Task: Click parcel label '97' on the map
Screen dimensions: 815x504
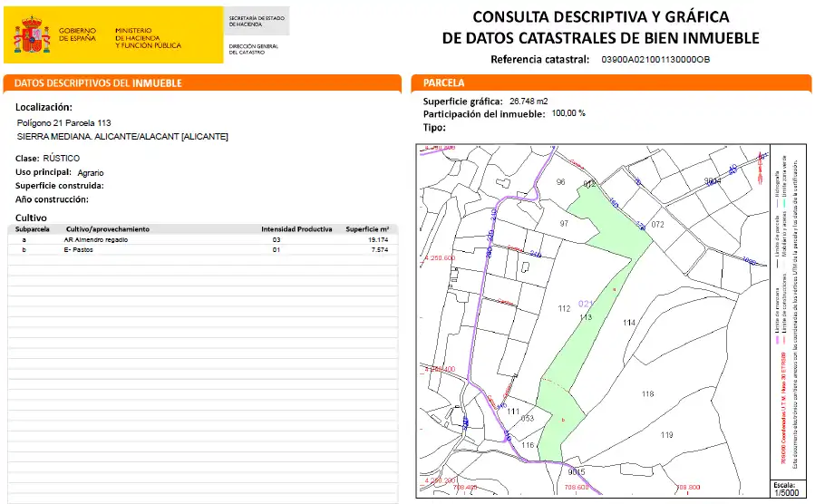Action: point(564,224)
